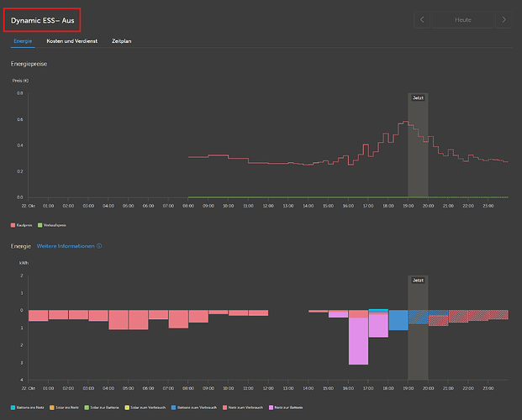Toggle Solar ins Netz legend entry
The image size is (522, 420).
click(x=64, y=407)
